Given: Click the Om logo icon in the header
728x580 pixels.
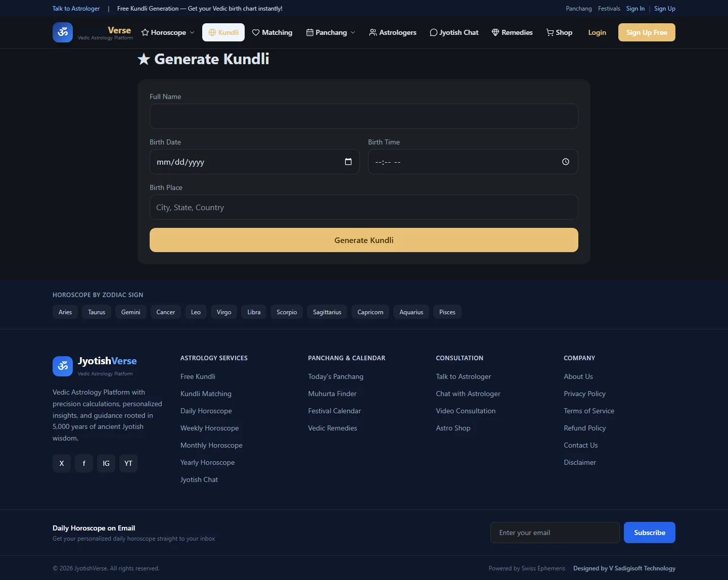Looking at the screenshot, I should pos(63,32).
